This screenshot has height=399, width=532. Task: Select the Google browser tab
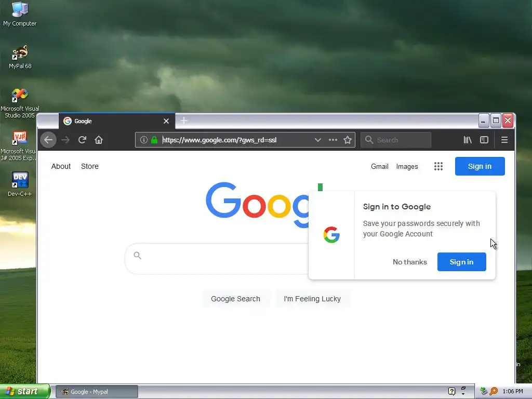[117, 121]
